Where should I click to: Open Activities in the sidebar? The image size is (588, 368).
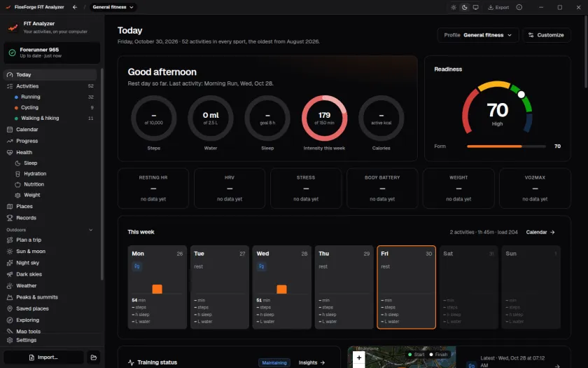50,86
